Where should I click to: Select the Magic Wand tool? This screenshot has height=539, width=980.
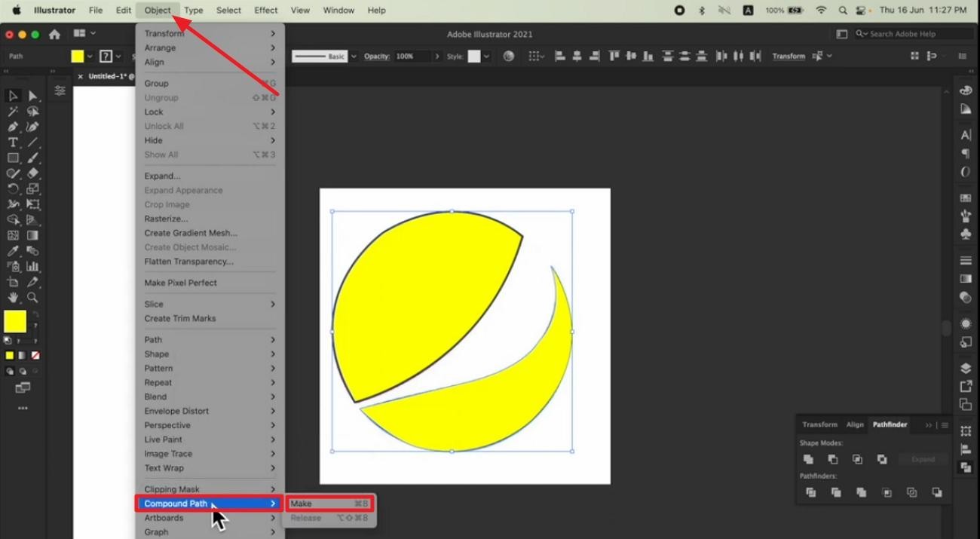coord(13,112)
